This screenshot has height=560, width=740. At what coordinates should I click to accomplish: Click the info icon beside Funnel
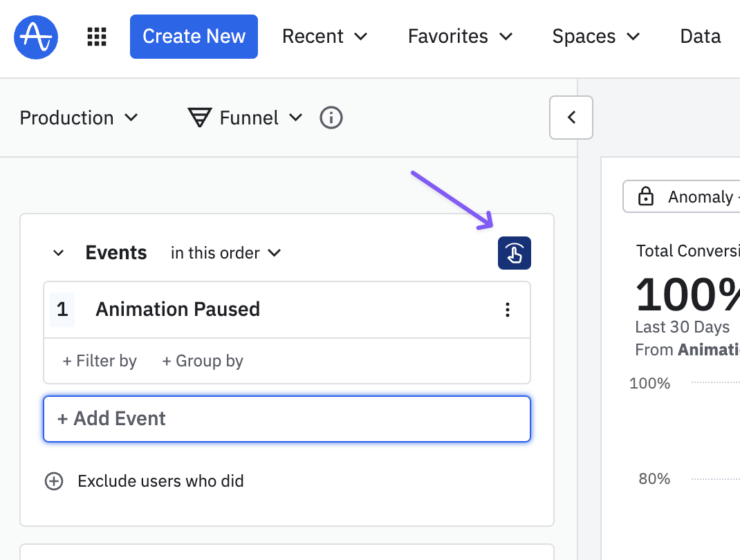(x=331, y=118)
